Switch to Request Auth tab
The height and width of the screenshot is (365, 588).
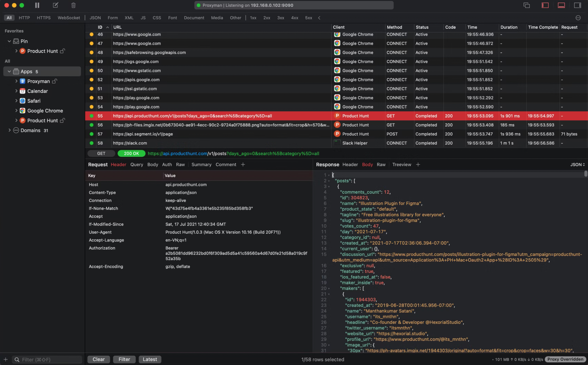point(167,164)
